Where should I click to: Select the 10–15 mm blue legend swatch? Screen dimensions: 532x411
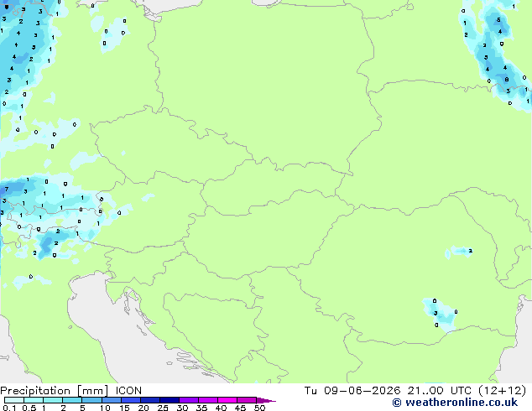pyautogui.click(x=111, y=400)
